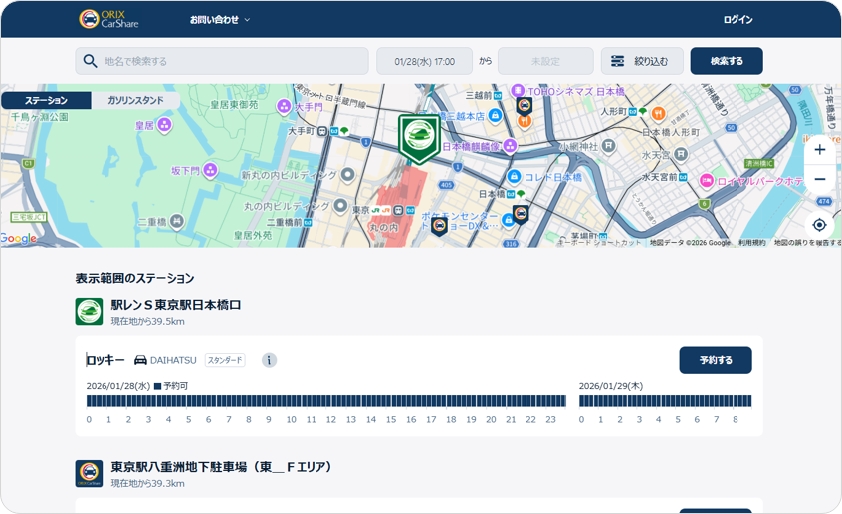The image size is (842, 514).
Task: Click the ロイヤルパークホテル marker
Action: pos(707,181)
